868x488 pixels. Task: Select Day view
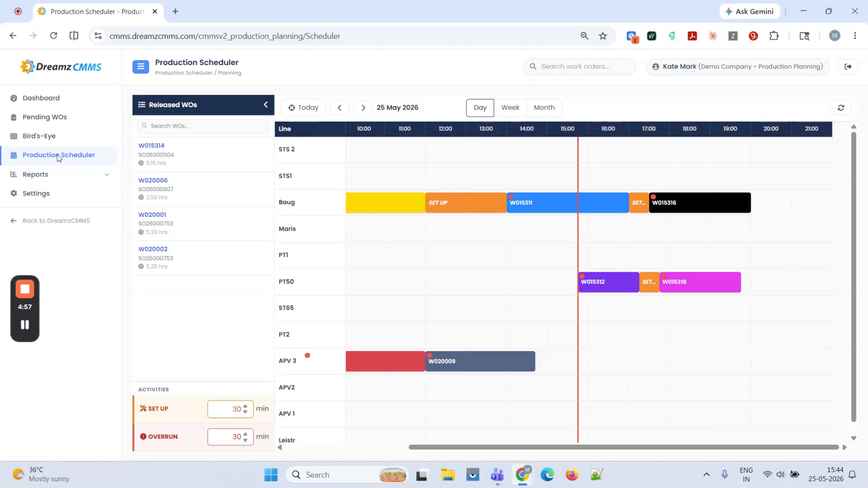[480, 108]
